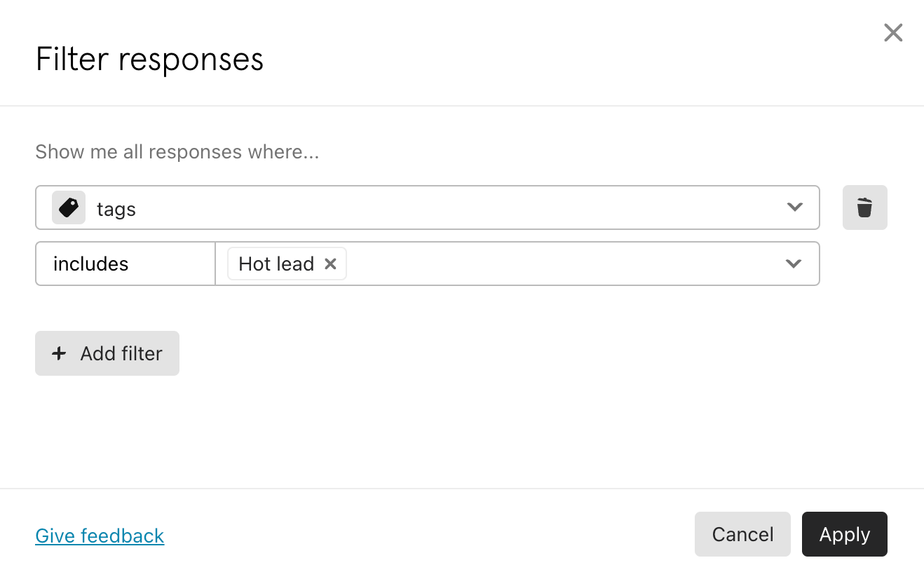
Task: Select the Hot lead chip label
Action: [x=276, y=264]
